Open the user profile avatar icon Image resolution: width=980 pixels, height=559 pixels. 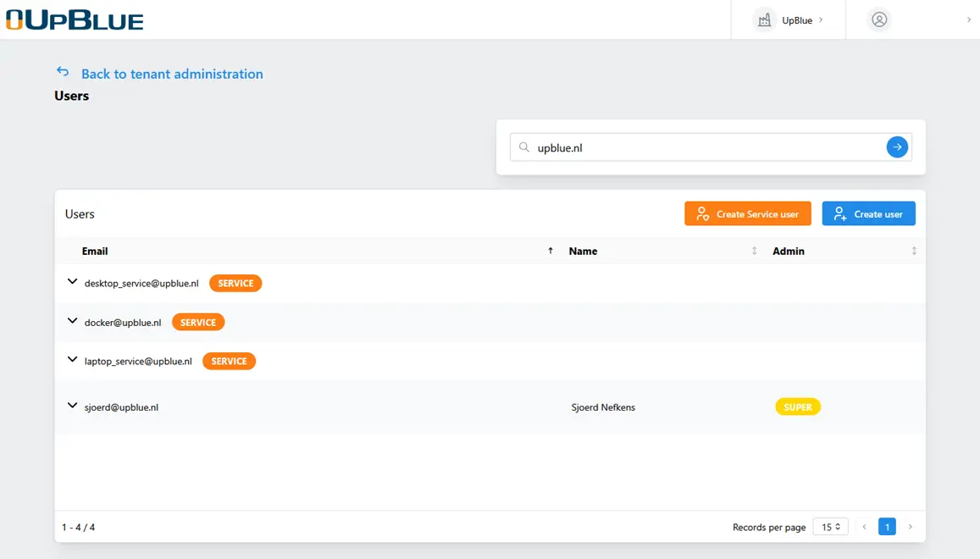pyautogui.click(x=879, y=19)
